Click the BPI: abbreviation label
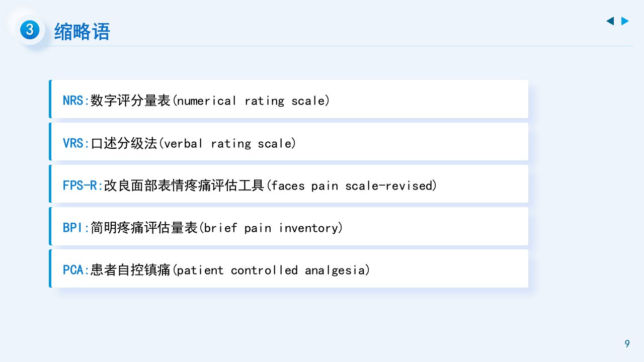The width and height of the screenshot is (644, 362). [x=76, y=228]
